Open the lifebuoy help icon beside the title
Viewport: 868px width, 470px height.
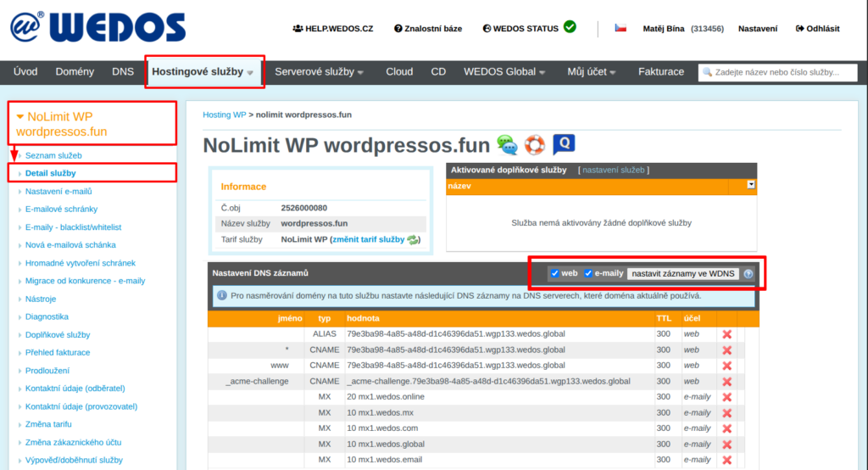click(535, 145)
